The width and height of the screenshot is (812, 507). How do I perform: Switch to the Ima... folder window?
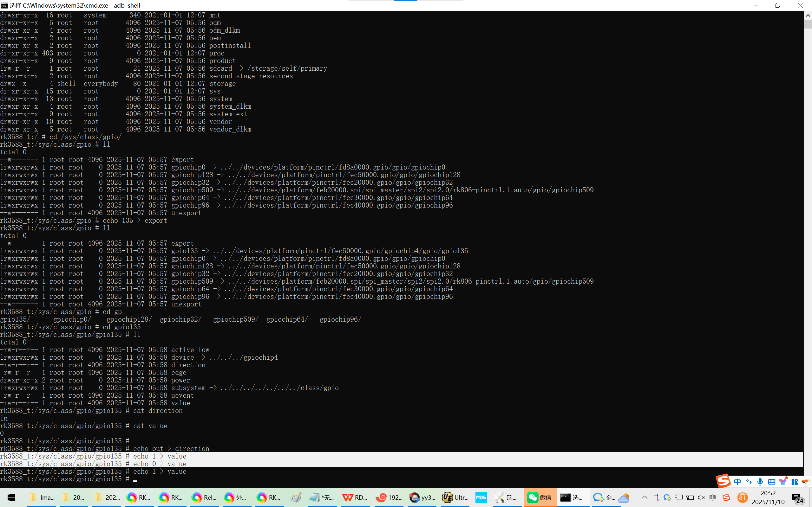tap(42, 497)
